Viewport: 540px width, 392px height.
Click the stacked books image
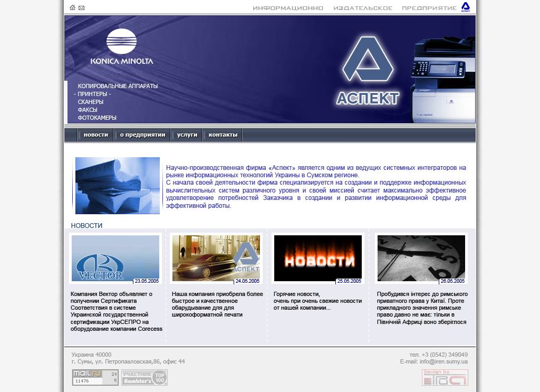(x=118, y=186)
